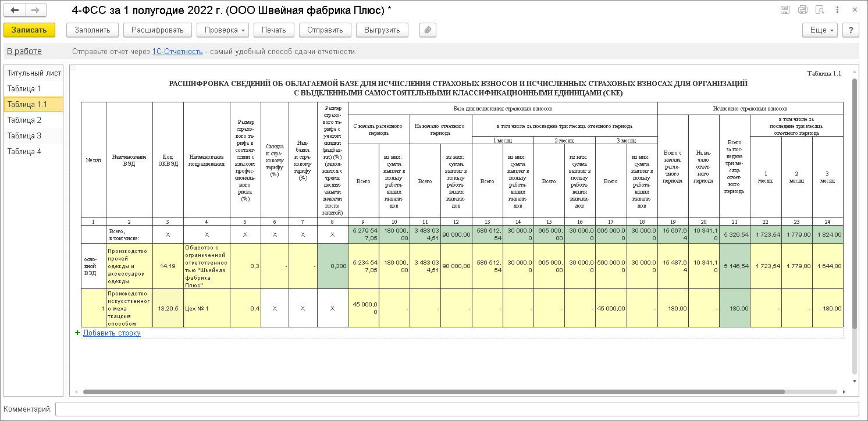868x421 pixels.
Task: Select the 14.19 ОКВЭД code cell
Action: [x=168, y=266]
